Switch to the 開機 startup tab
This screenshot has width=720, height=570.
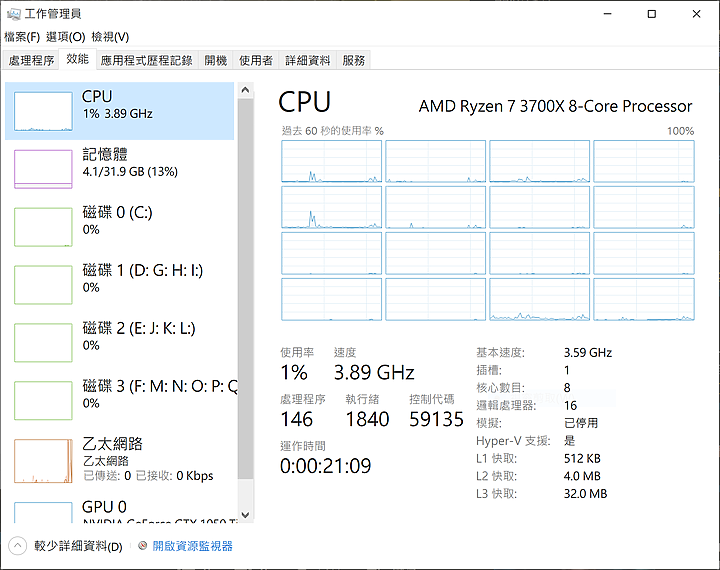tap(216, 60)
